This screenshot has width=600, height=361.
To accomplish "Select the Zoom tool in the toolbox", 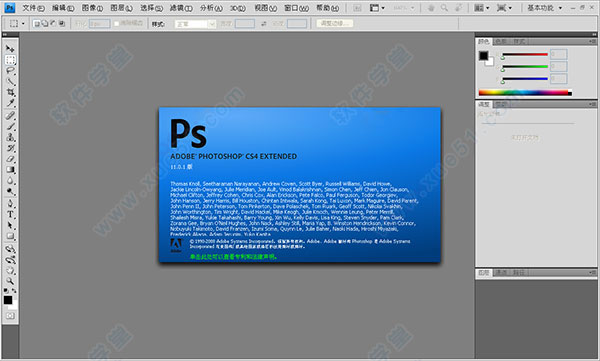I will click(10, 281).
